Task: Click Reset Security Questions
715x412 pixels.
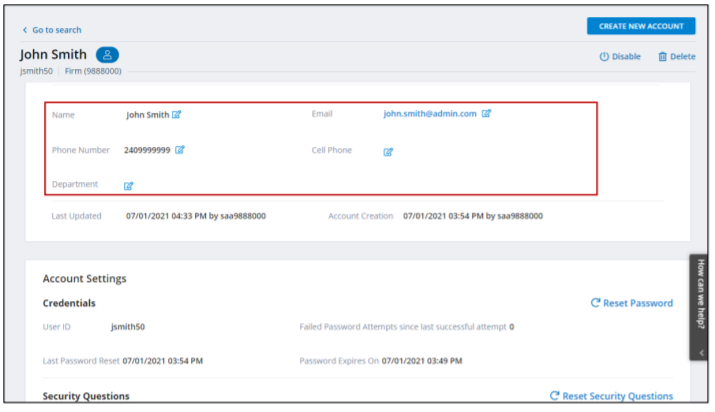Action: [611, 396]
